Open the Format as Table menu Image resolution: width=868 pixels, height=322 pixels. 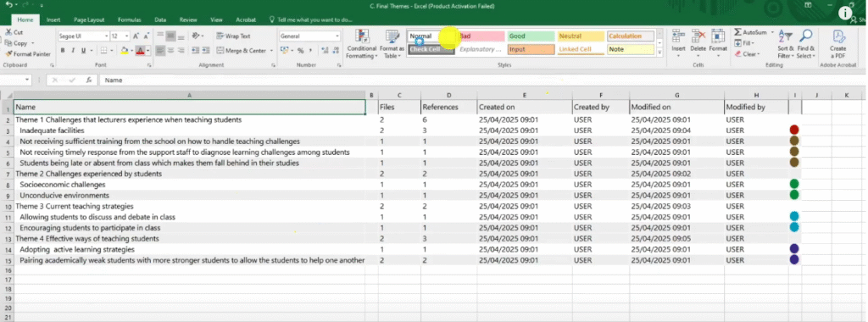(x=392, y=44)
